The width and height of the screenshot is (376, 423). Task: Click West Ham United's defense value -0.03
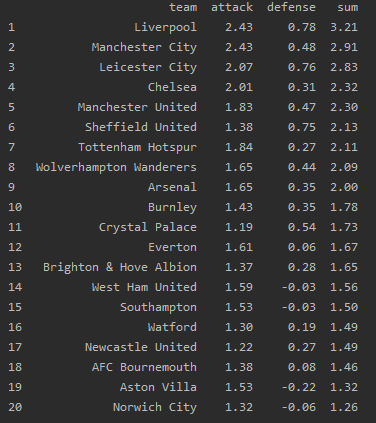tap(299, 287)
